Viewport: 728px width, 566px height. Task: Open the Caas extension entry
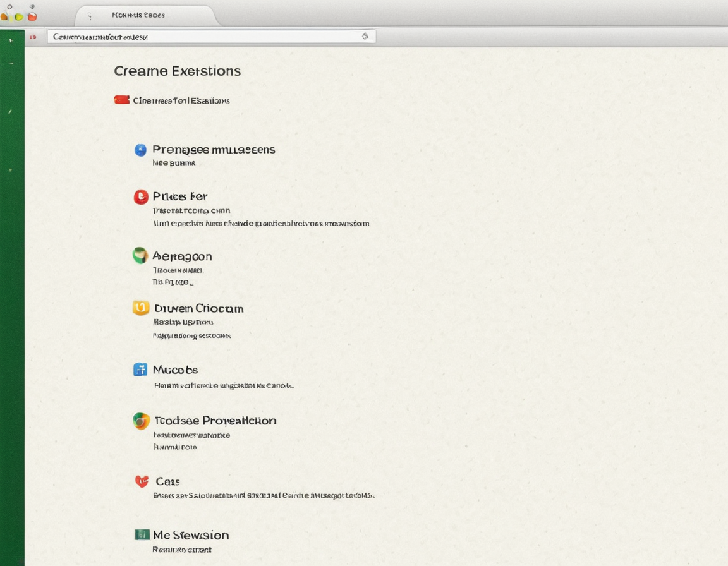(167, 481)
